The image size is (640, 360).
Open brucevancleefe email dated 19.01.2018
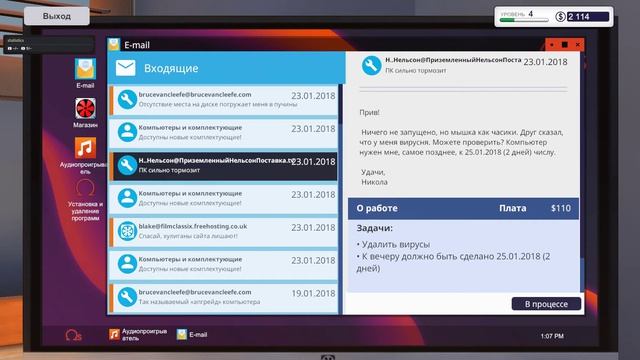click(224, 298)
